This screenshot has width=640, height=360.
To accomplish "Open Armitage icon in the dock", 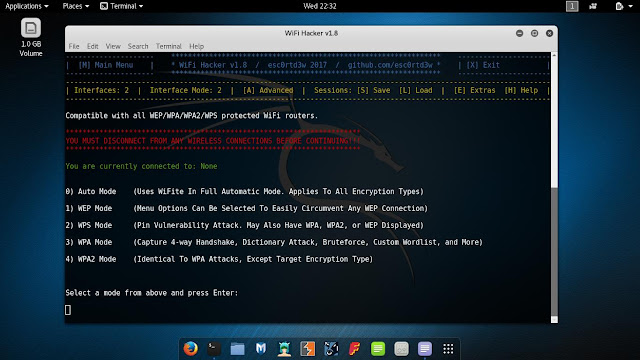I will point(284,349).
